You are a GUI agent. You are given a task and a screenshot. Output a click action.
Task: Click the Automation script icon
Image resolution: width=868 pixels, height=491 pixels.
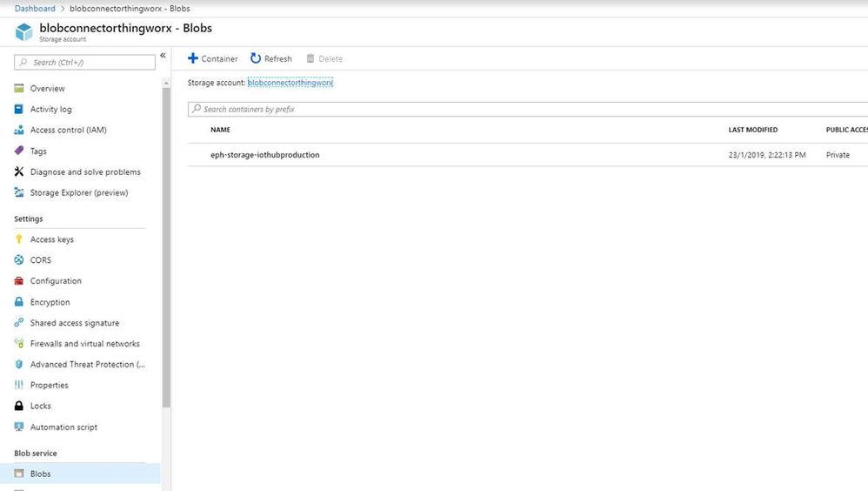(x=19, y=427)
